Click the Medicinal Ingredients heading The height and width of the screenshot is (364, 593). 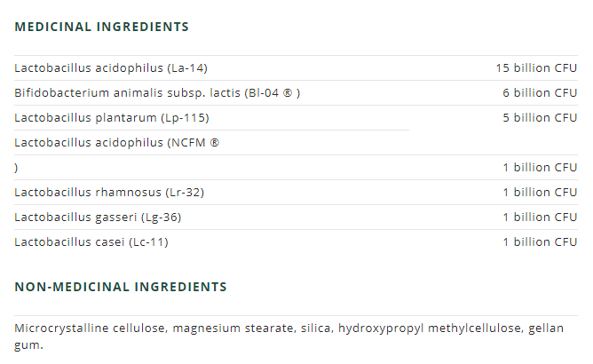coord(101,27)
